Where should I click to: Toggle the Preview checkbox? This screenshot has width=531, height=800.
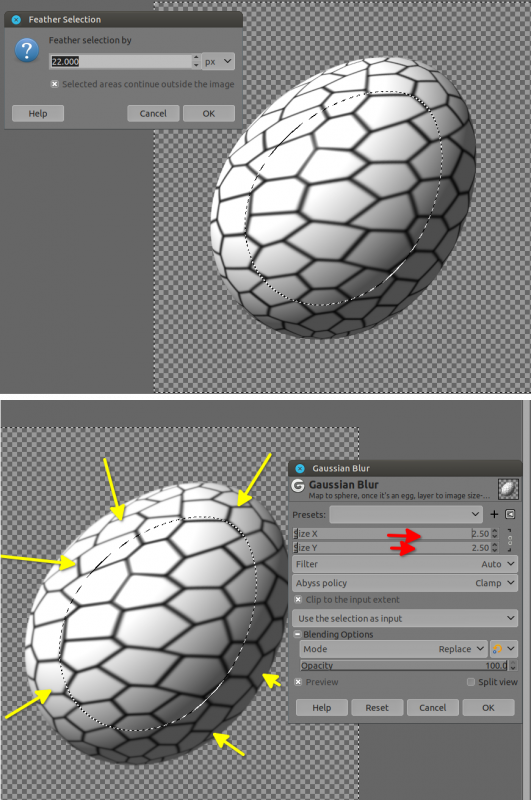(298, 682)
